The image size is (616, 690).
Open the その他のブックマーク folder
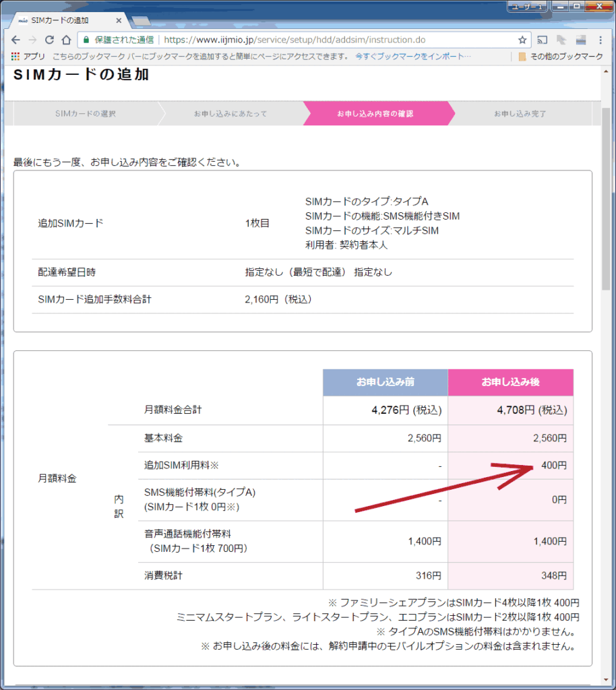[x=560, y=57]
